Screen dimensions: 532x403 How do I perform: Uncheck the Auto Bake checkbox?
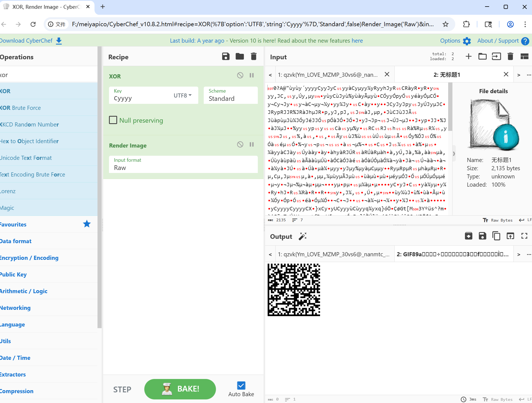point(241,386)
